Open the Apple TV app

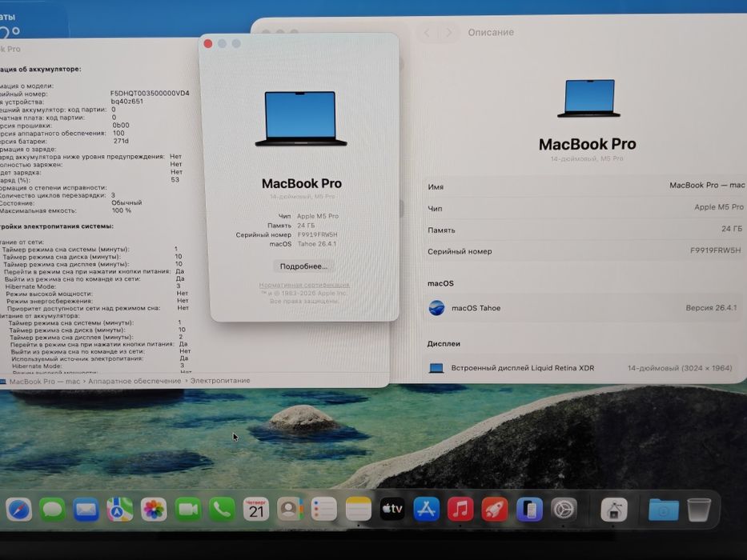pos(392,510)
